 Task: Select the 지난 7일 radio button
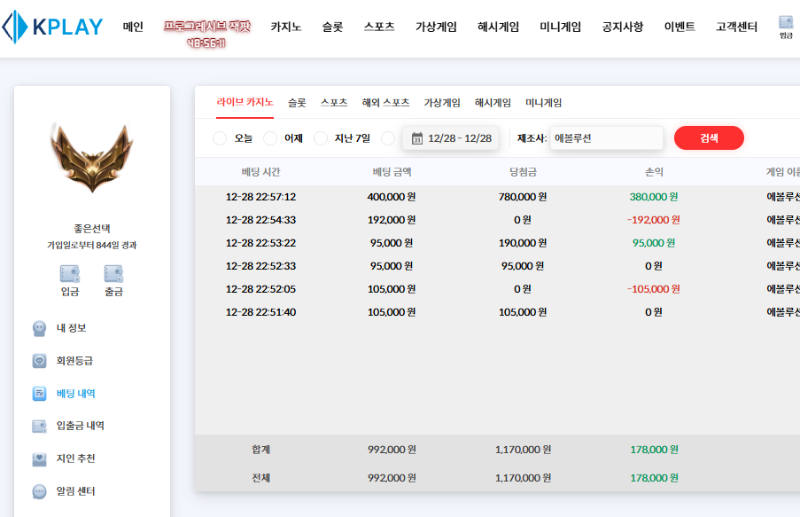pos(321,138)
